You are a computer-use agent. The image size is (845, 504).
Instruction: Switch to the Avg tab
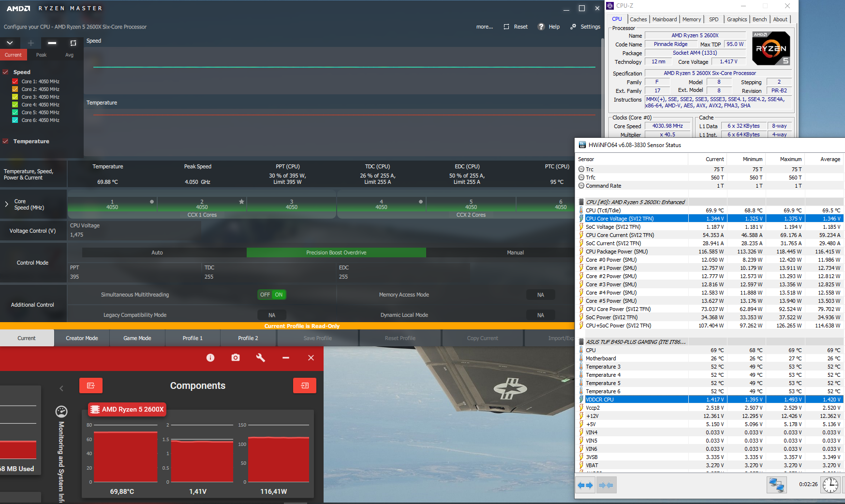pyautogui.click(x=69, y=55)
